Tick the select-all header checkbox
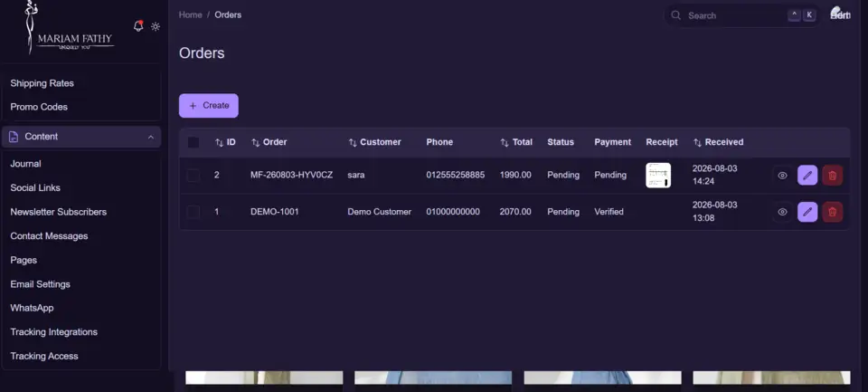The image size is (868, 392). [193, 142]
